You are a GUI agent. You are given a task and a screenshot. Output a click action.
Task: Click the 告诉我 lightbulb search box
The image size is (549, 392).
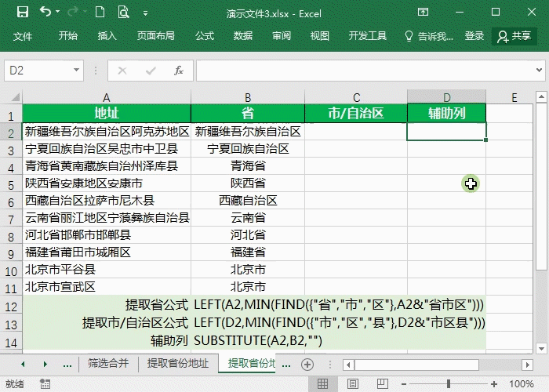429,36
